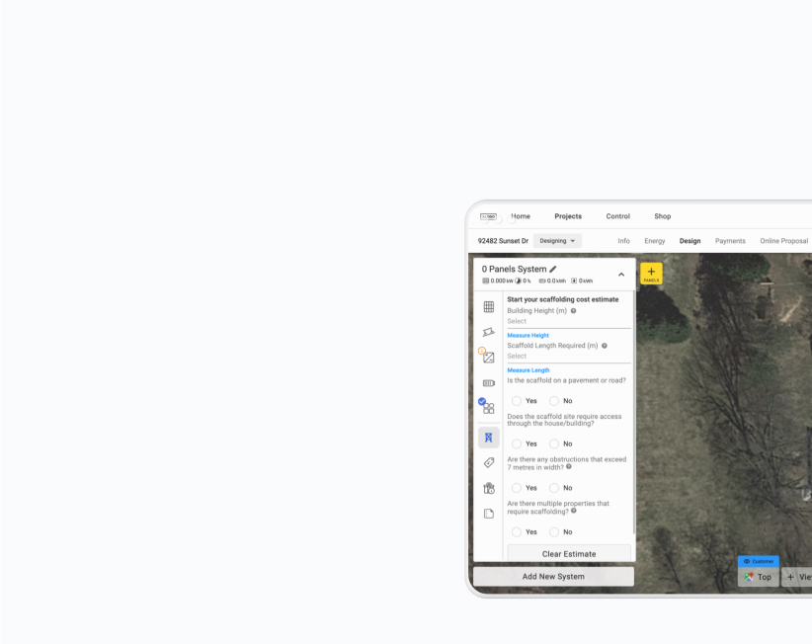The image size is (812, 644).
Task: Open the Designing status dropdown
Action: point(557,241)
